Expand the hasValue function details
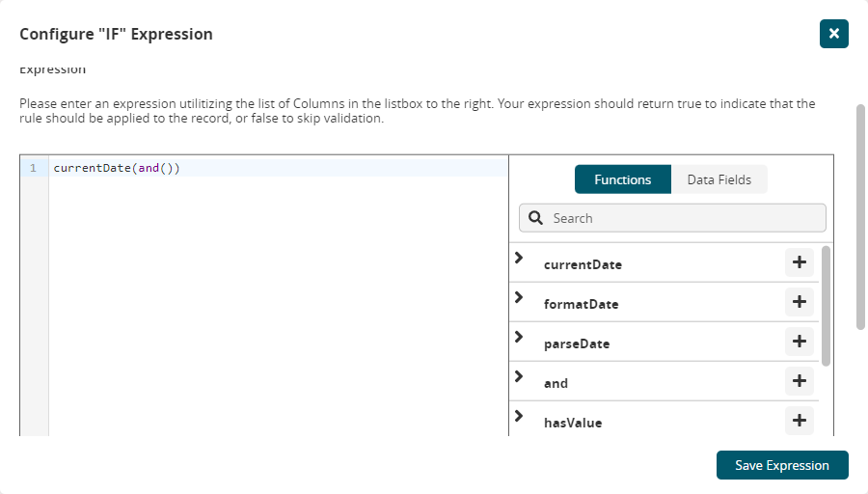Image resolution: width=868 pixels, height=494 pixels. 519,417
